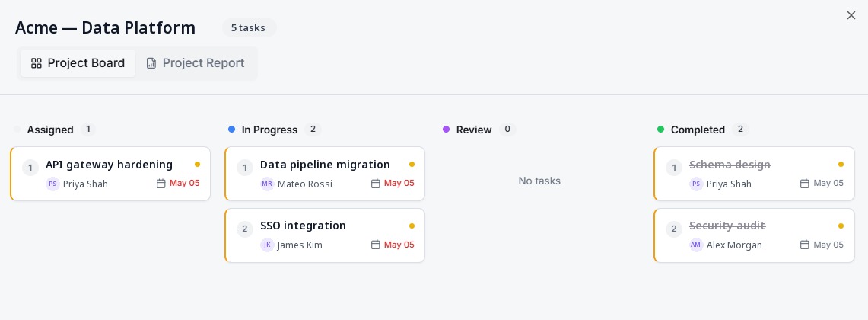Click number badge 2 on Security audit

coord(674,229)
